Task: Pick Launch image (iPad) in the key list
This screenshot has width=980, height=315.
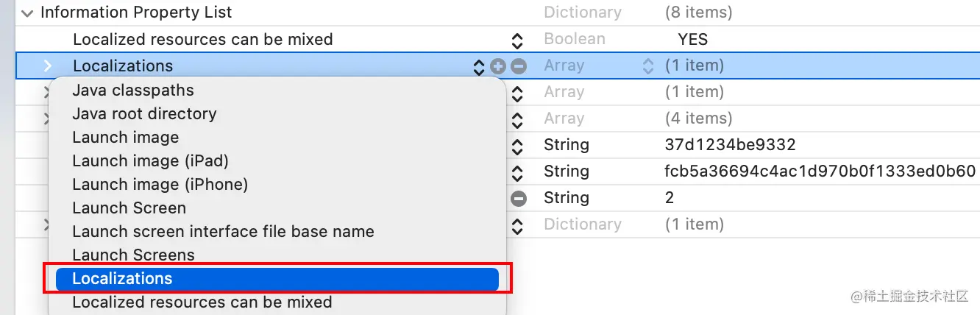Action: (150, 161)
